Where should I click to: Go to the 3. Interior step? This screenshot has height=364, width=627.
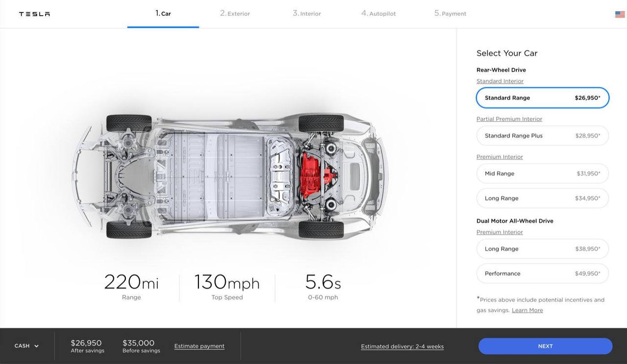[x=307, y=14]
